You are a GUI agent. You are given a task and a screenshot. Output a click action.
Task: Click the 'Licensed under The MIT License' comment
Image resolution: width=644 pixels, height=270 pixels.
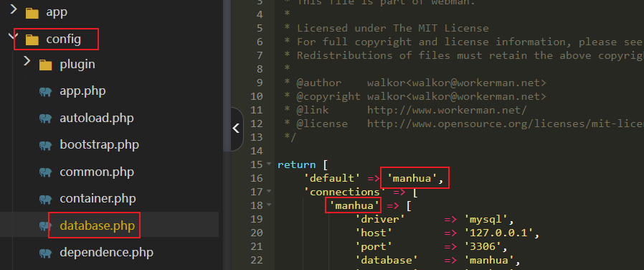click(393, 28)
